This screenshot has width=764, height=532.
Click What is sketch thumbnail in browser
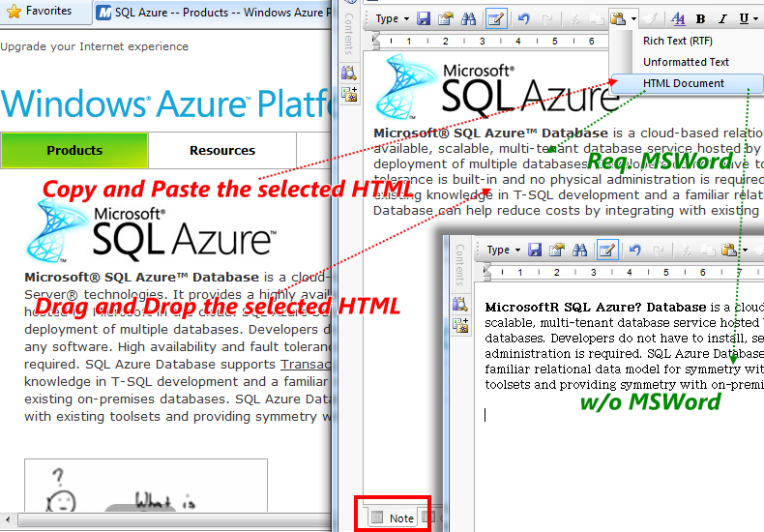146,486
